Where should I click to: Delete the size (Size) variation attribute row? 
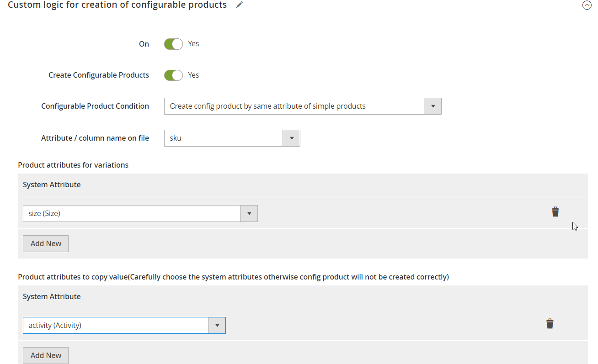[555, 212]
